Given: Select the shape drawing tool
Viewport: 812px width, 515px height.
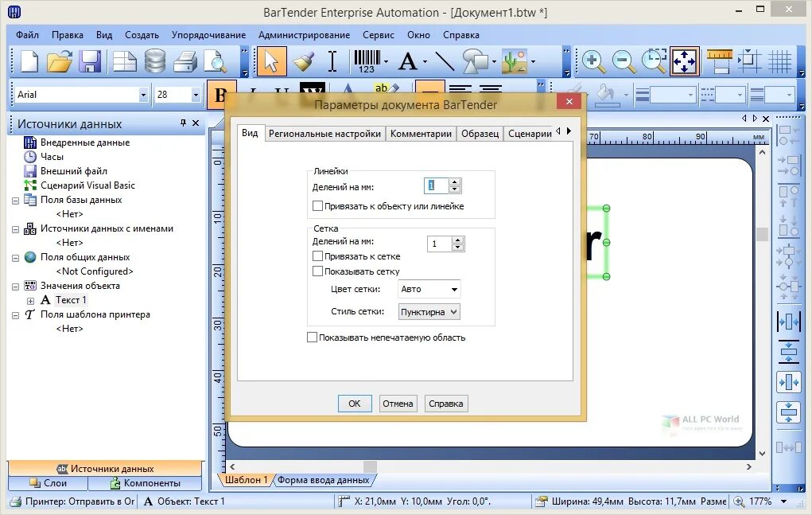Looking at the screenshot, I should coord(476,61).
